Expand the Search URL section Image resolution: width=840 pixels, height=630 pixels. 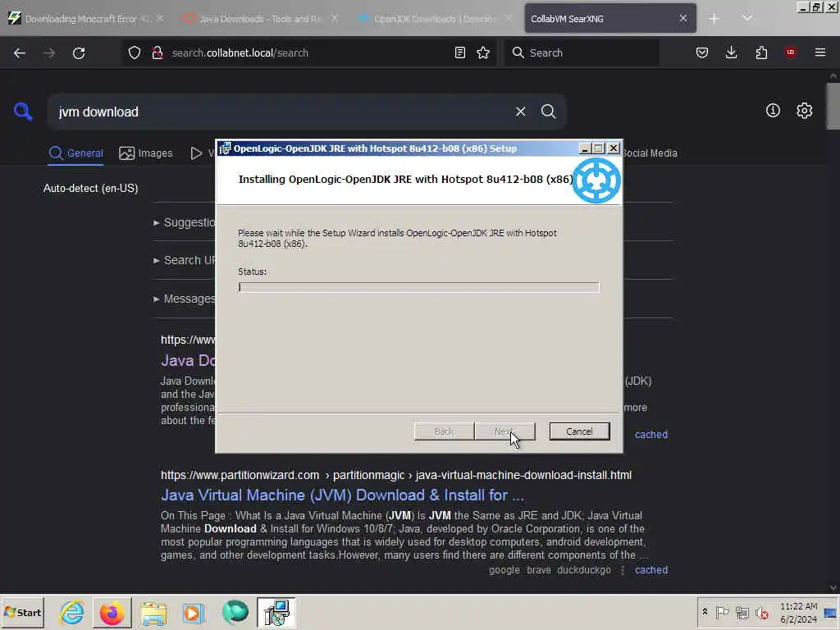pyautogui.click(x=185, y=260)
